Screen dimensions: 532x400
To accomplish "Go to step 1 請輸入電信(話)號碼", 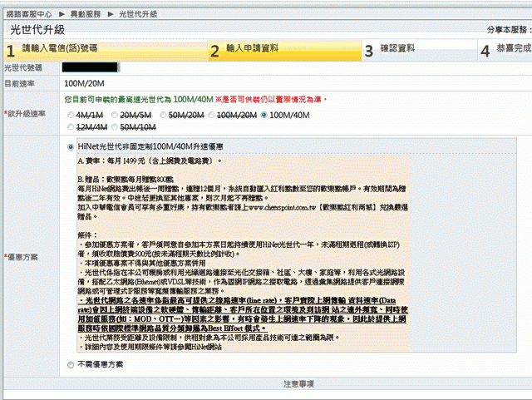I will point(106,51).
